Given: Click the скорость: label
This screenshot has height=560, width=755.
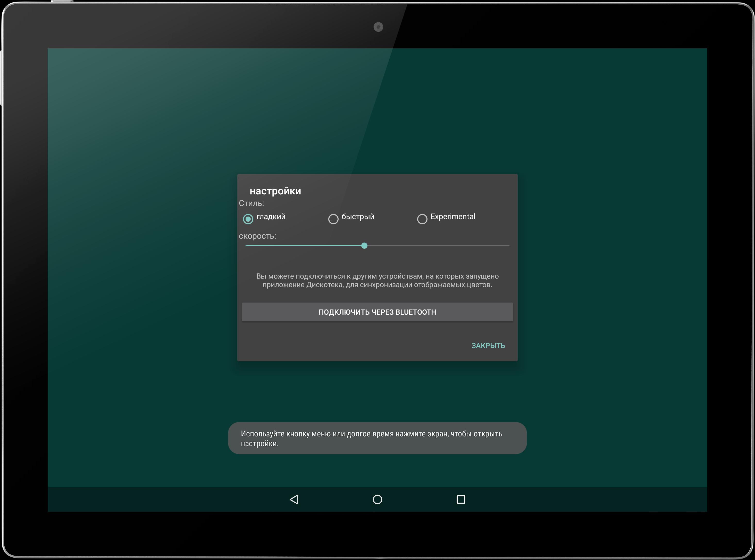Looking at the screenshot, I should click(x=257, y=236).
